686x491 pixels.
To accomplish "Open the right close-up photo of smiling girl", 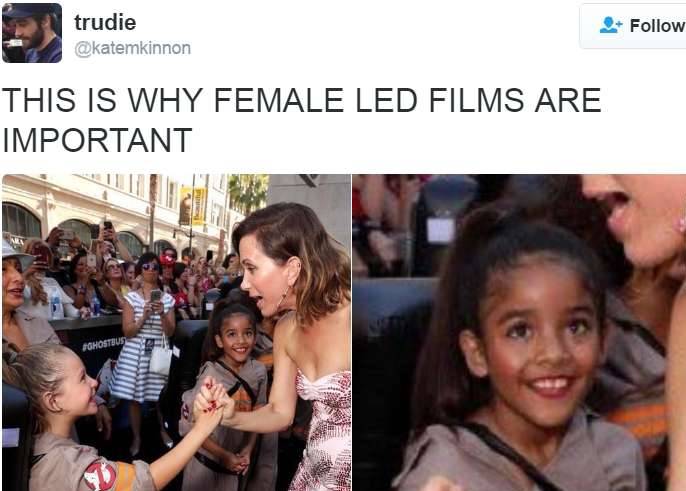I will [519, 332].
